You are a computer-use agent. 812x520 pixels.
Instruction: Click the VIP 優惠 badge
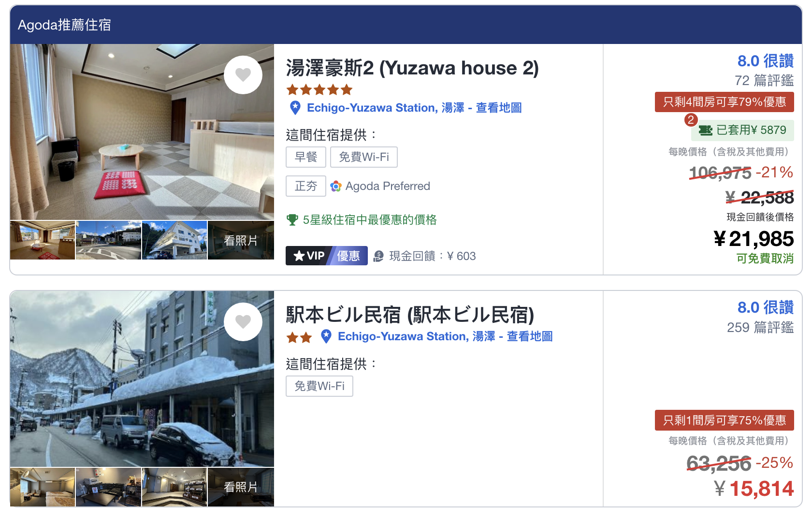tap(327, 256)
